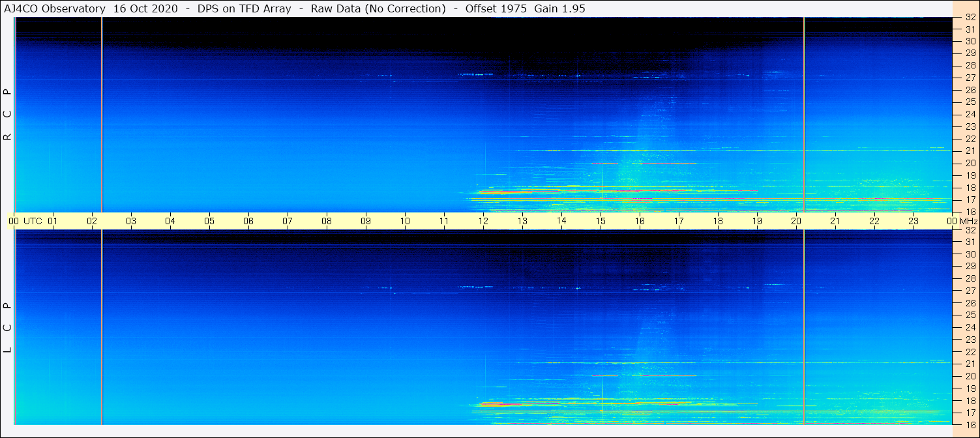Click the pink vertical marker in RCP panel
The width and height of the screenshot is (980, 438).
tap(804, 115)
